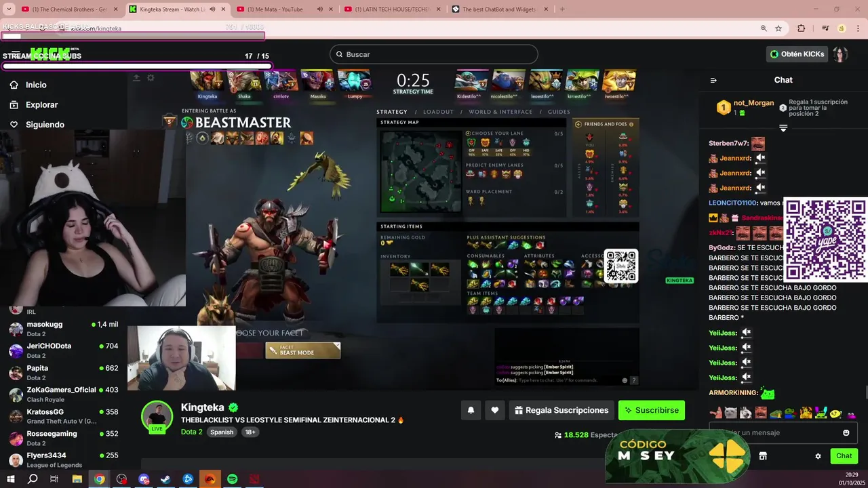This screenshot has width=868, height=488.
Task: Open chat settings gear icon
Action: click(818, 456)
